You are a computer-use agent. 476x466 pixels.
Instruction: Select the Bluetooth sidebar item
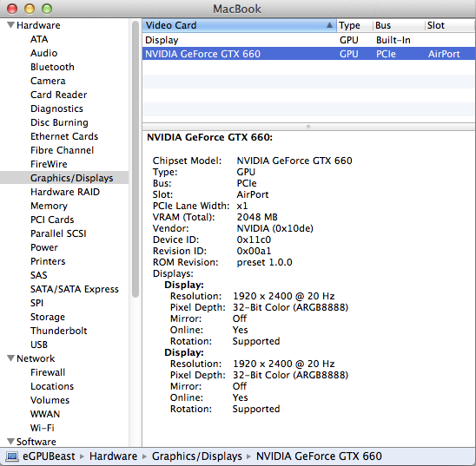[x=52, y=67]
